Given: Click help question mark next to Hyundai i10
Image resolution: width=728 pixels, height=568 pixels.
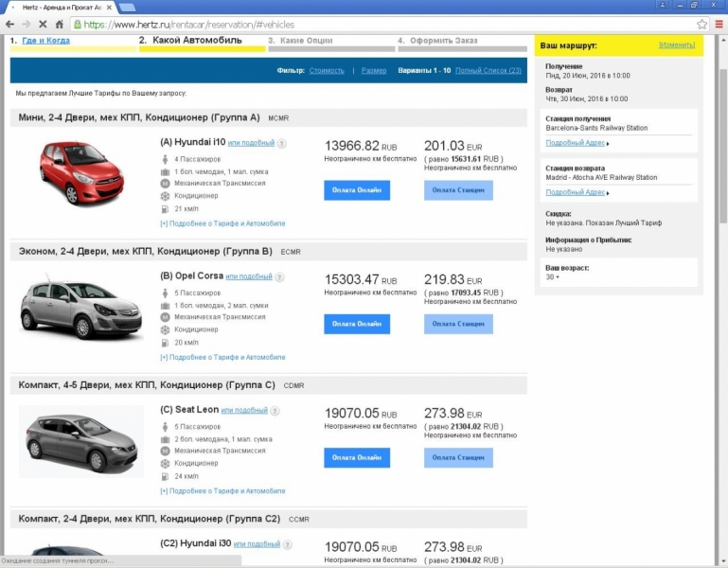Looking at the screenshot, I should pyautogui.click(x=281, y=144).
